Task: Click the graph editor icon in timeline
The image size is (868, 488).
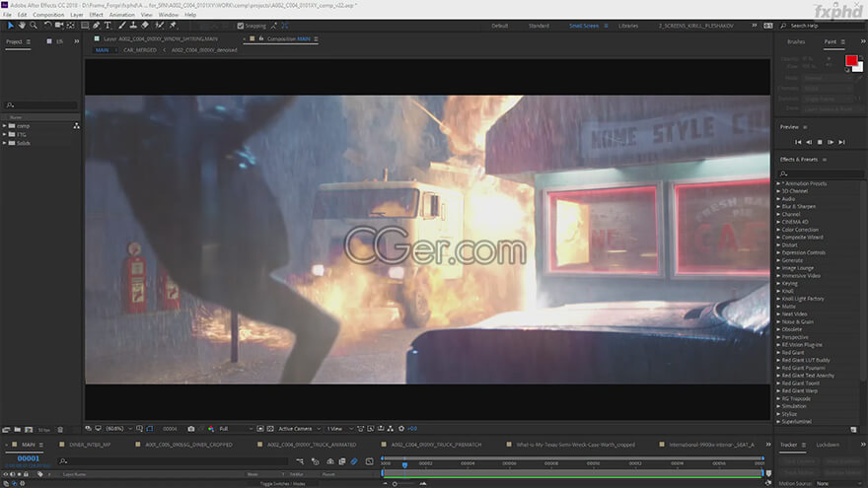Action: click(x=369, y=461)
